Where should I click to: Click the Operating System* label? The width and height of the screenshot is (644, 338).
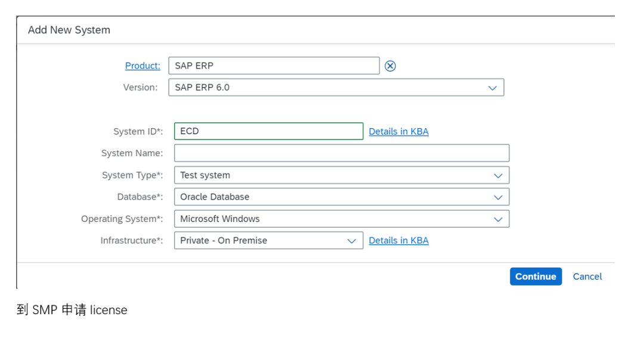tap(122, 219)
